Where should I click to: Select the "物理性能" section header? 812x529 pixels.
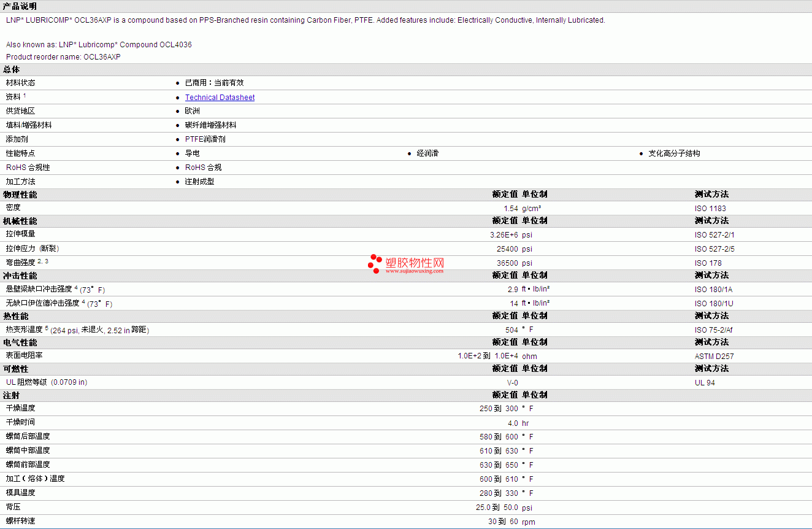point(20,195)
